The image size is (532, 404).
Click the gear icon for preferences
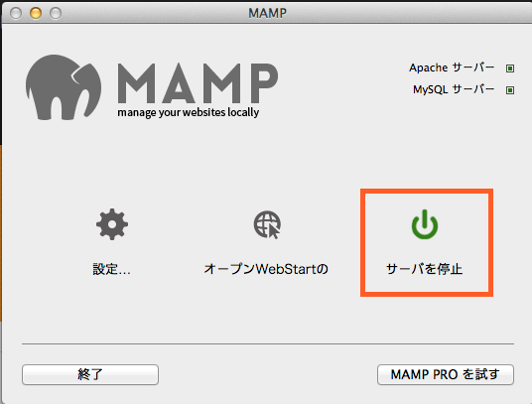pyautogui.click(x=112, y=224)
